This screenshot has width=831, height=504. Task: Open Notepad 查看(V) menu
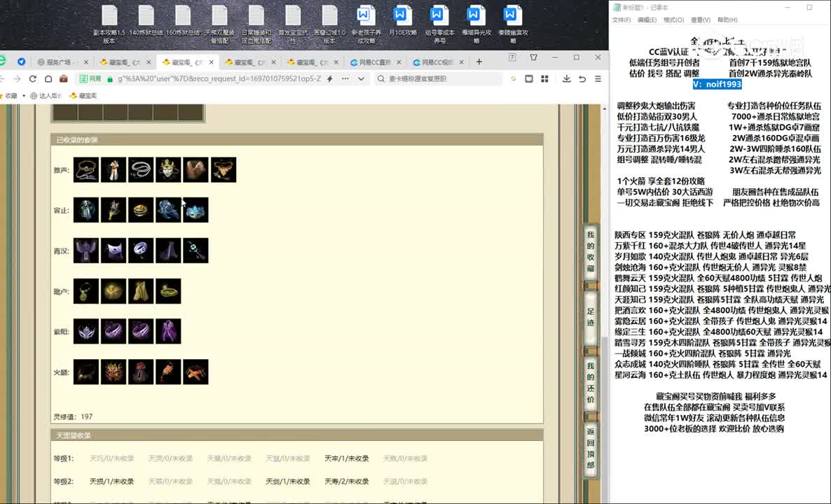coord(701,20)
